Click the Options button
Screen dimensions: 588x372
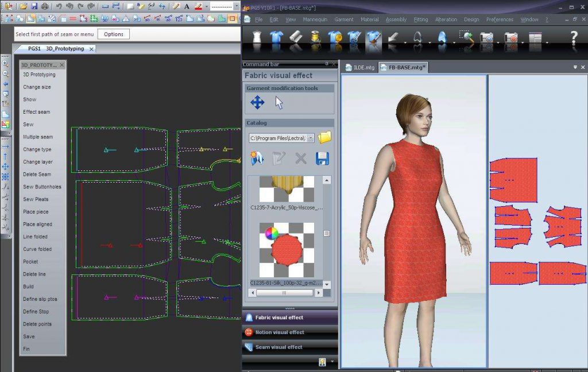(113, 34)
